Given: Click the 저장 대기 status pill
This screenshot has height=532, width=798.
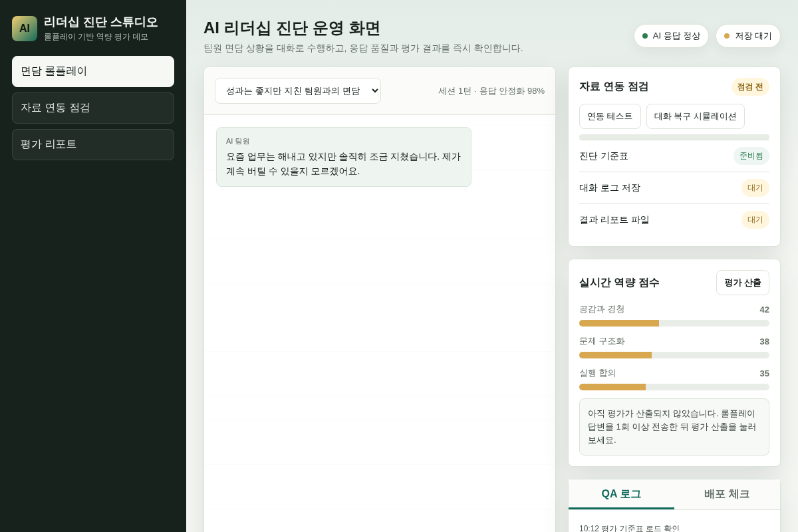Looking at the screenshot, I should click(748, 36).
